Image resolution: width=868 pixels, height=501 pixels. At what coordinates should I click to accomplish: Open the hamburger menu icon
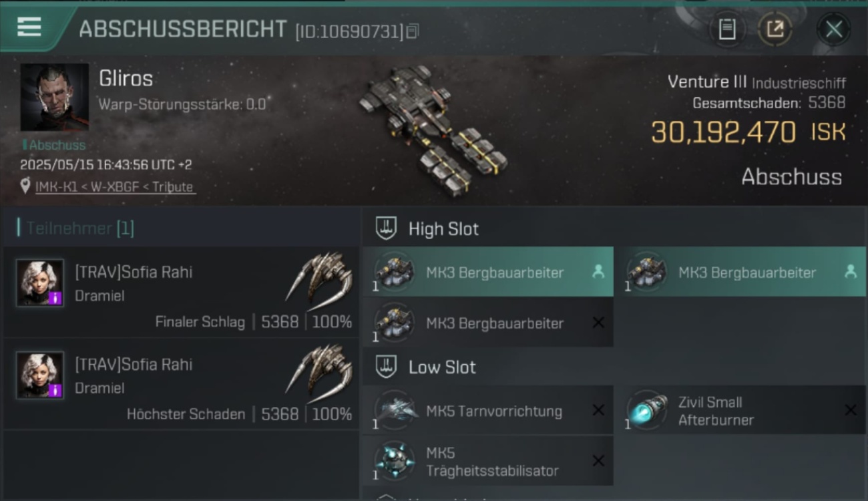click(x=29, y=27)
